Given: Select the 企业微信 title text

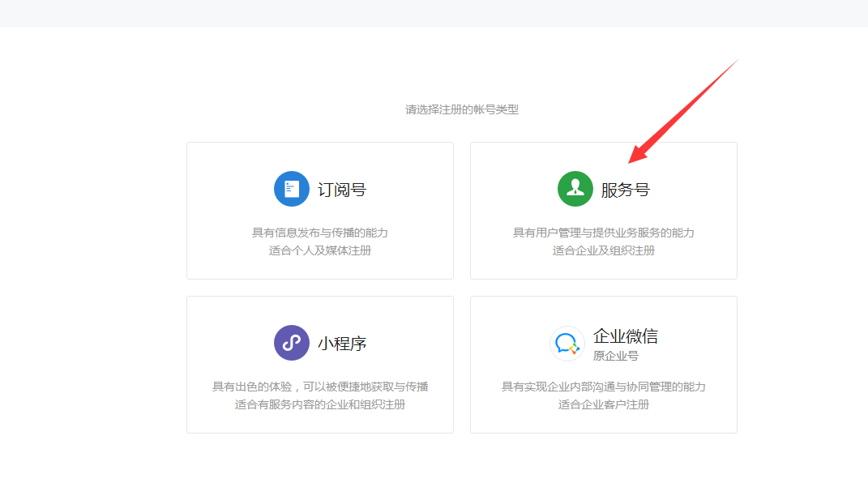Looking at the screenshot, I should (626, 336).
